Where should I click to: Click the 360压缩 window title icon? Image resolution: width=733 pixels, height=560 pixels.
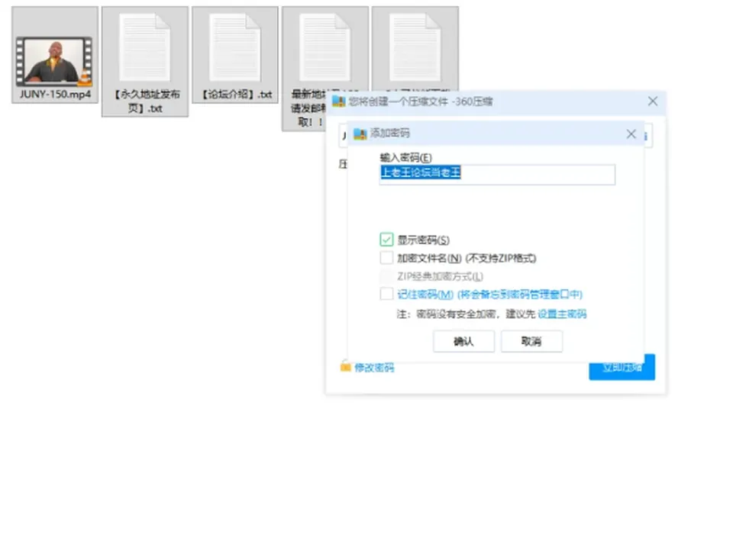click(339, 101)
